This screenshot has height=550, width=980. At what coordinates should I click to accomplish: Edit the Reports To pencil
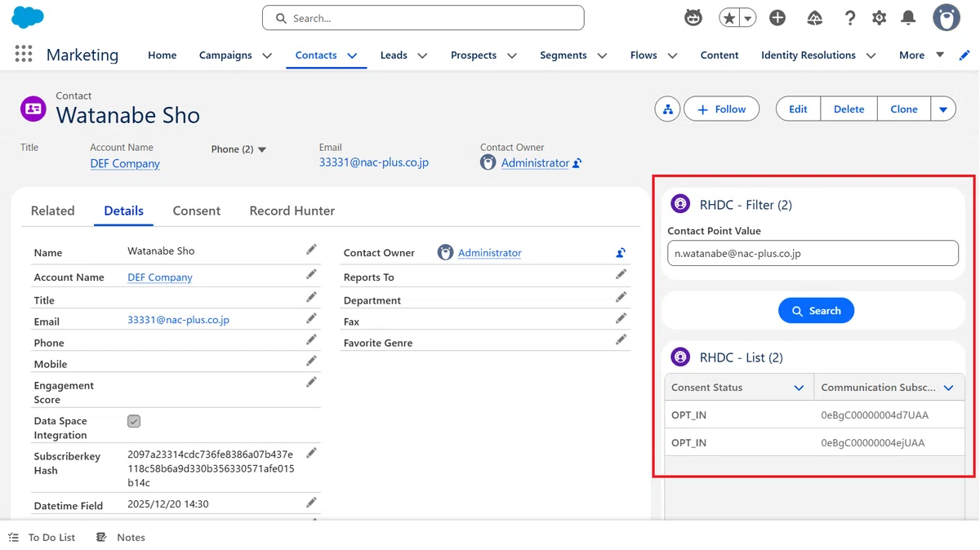click(x=621, y=274)
